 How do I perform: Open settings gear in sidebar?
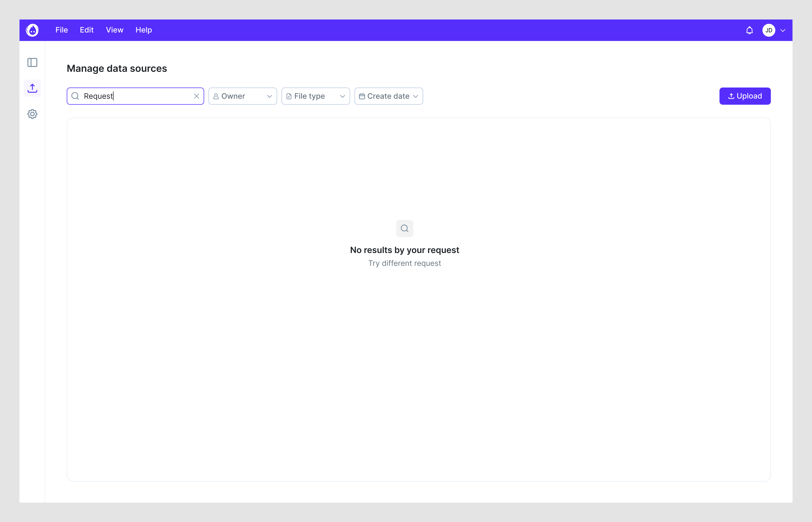click(32, 114)
